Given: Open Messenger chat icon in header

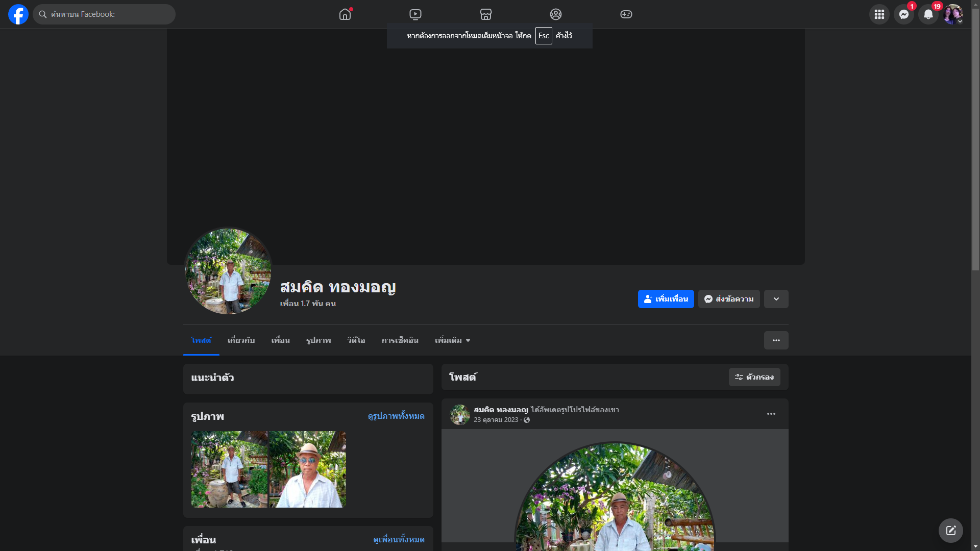Looking at the screenshot, I should pos(903,14).
